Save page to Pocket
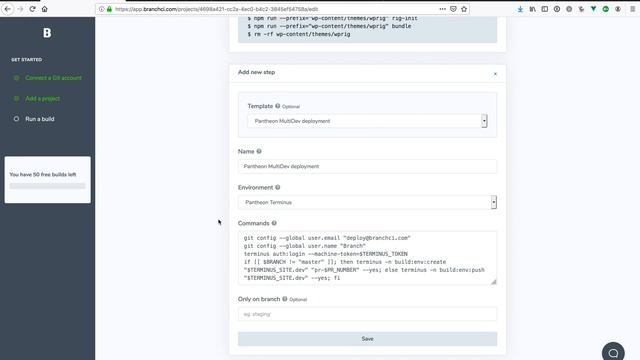Viewport: 640px width, 360px height. pyautogui.click(x=453, y=9)
